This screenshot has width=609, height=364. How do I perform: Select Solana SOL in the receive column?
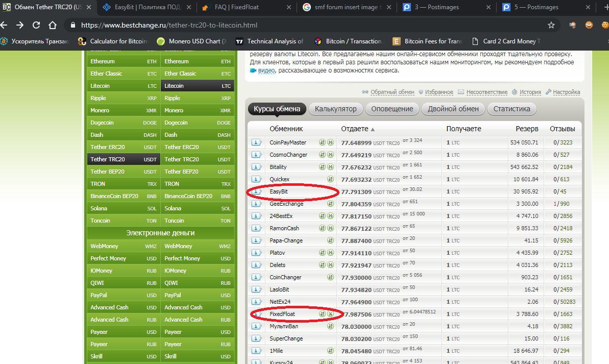point(198,208)
